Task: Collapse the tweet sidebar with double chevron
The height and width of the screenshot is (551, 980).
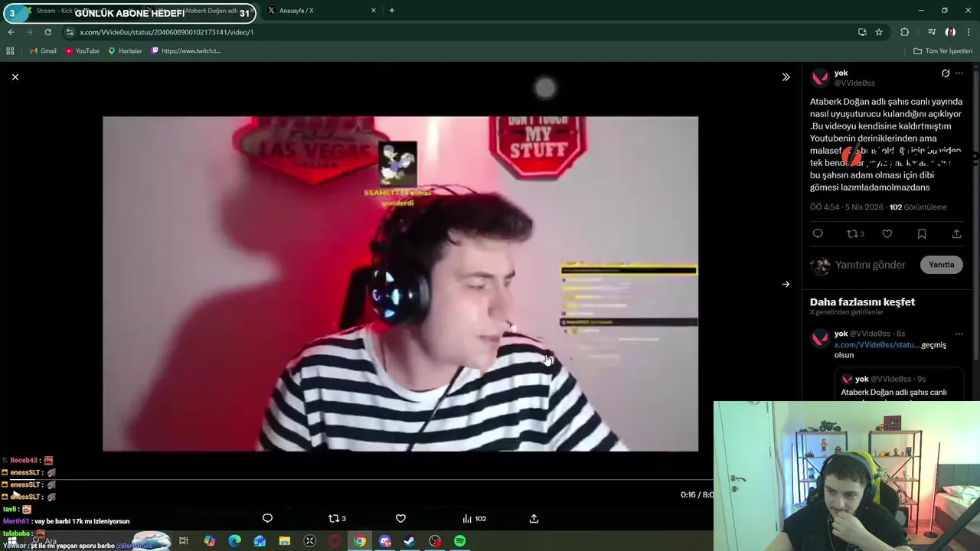Action: (786, 77)
